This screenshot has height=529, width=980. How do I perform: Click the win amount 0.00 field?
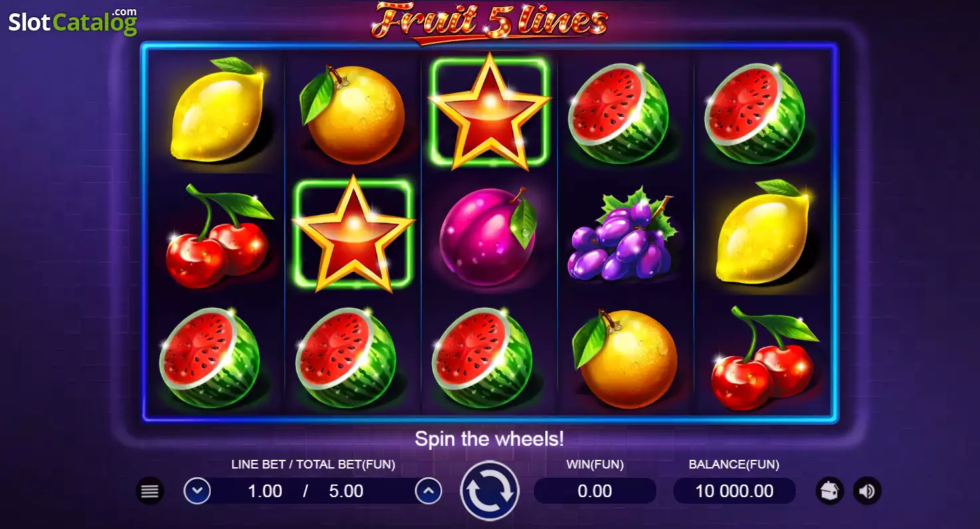[x=595, y=491]
